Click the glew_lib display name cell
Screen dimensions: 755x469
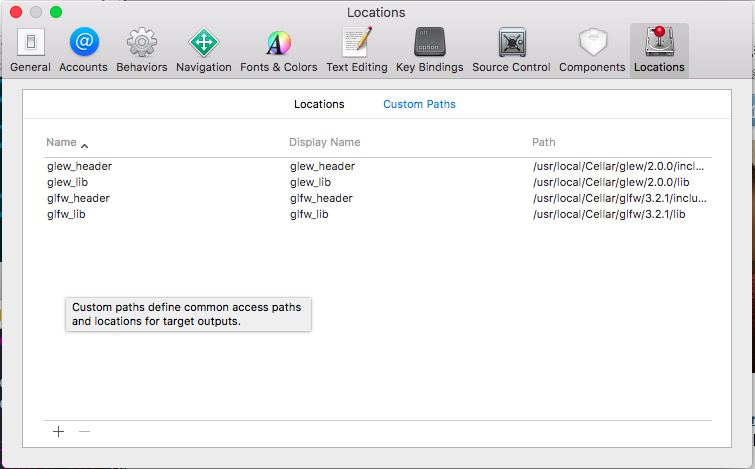311,182
